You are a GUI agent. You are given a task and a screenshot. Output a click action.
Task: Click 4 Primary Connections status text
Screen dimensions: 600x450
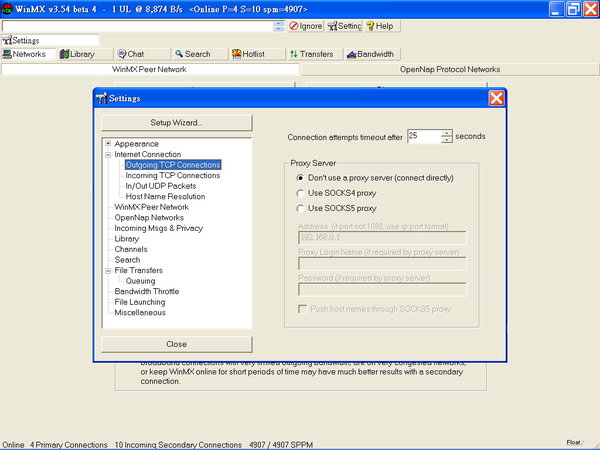[x=68, y=445]
